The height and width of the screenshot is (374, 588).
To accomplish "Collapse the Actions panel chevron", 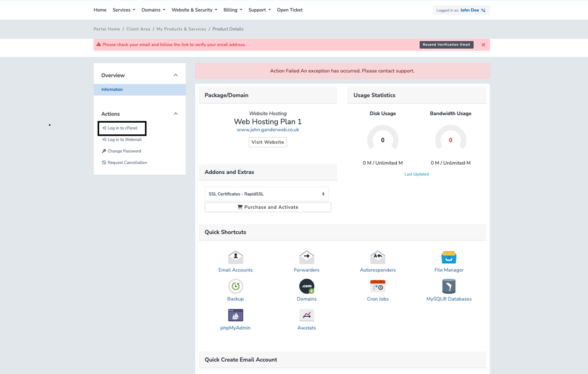I will point(176,114).
